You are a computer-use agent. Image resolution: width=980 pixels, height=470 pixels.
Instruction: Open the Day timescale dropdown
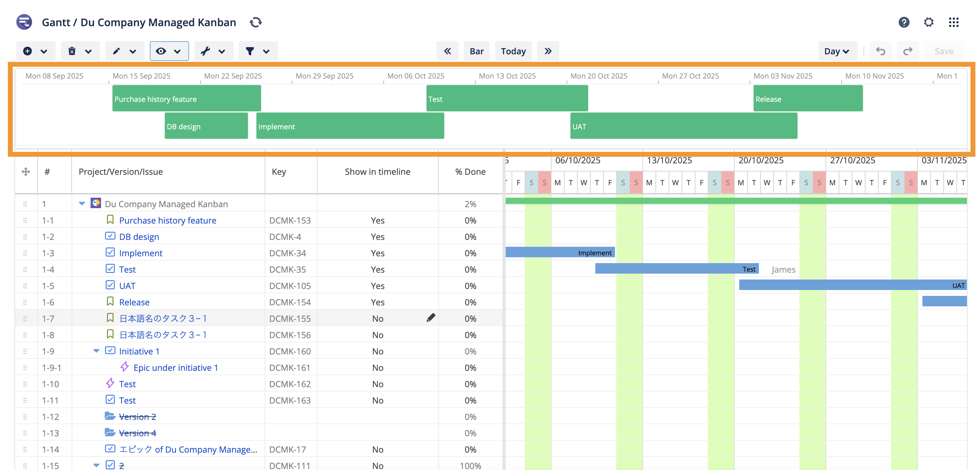(837, 51)
